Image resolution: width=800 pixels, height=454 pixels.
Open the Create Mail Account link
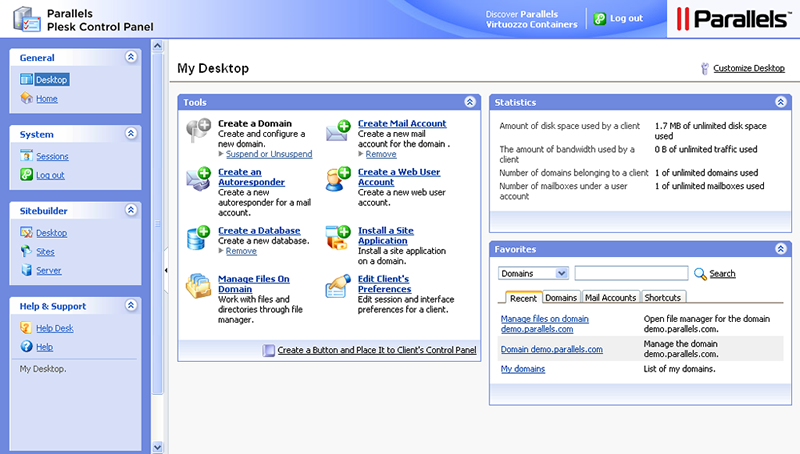tap(402, 123)
